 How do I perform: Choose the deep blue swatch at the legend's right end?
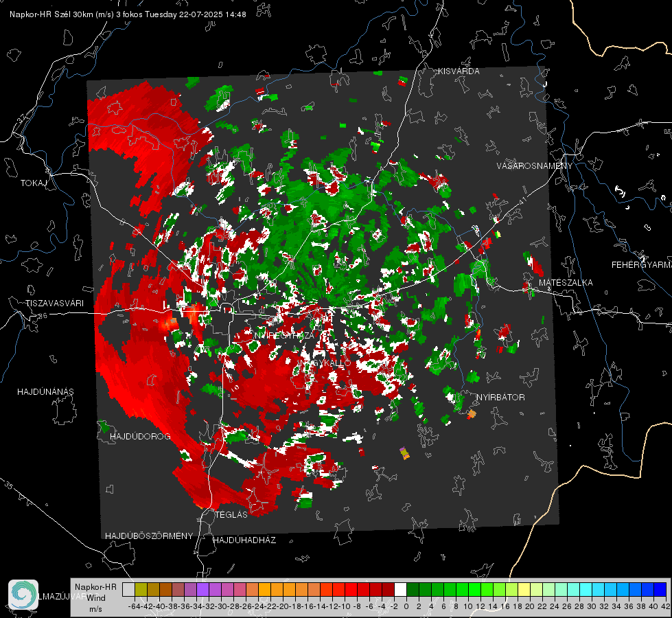pos(660,589)
